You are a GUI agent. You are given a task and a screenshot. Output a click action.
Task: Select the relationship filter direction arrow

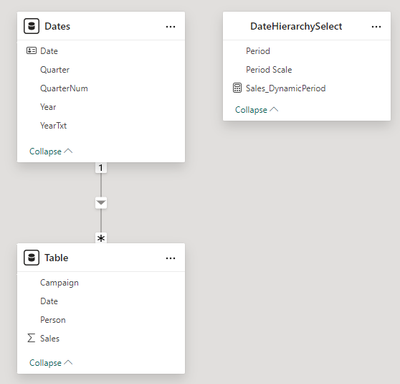101,203
